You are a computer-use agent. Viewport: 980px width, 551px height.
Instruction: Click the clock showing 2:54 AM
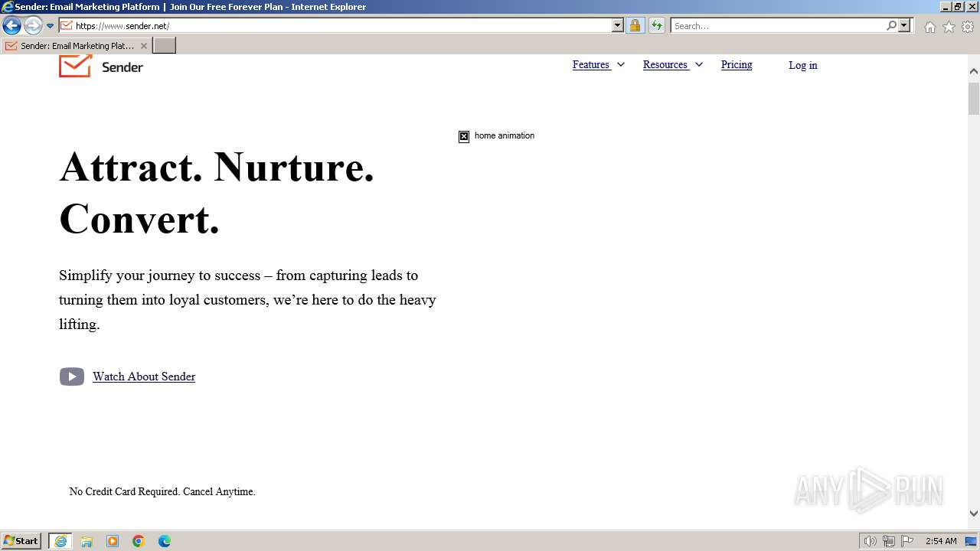941,541
